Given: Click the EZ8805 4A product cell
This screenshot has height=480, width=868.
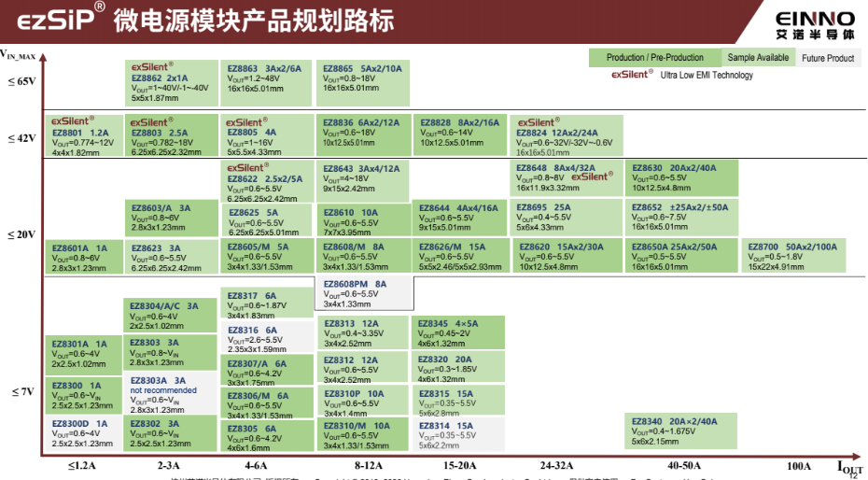Looking at the screenshot, I should [x=267, y=135].
